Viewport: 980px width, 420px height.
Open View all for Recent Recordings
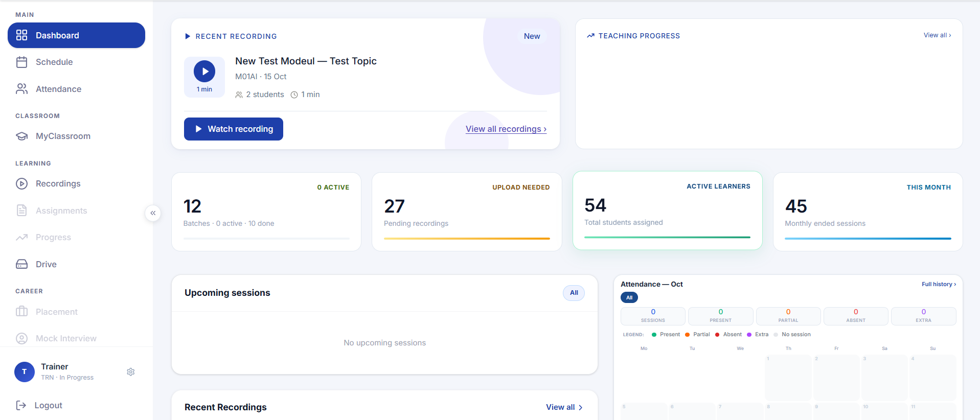tap(564, 407)
